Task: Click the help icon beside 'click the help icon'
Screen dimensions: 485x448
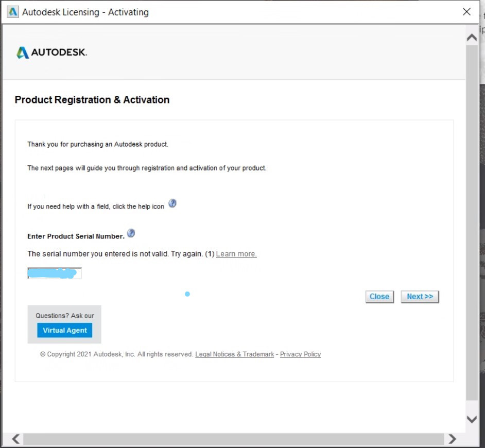Action: (172, 203)
